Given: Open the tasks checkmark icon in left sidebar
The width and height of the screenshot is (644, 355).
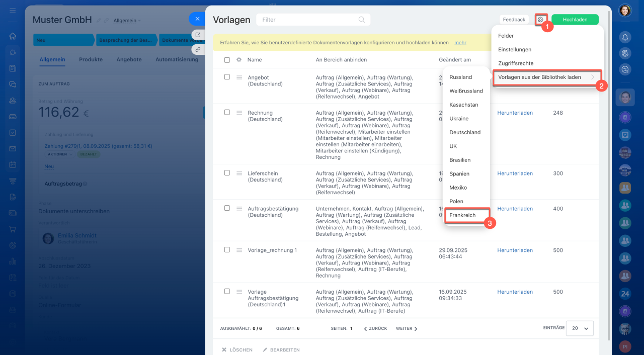Looking at the screenshot, I should 13,133.
